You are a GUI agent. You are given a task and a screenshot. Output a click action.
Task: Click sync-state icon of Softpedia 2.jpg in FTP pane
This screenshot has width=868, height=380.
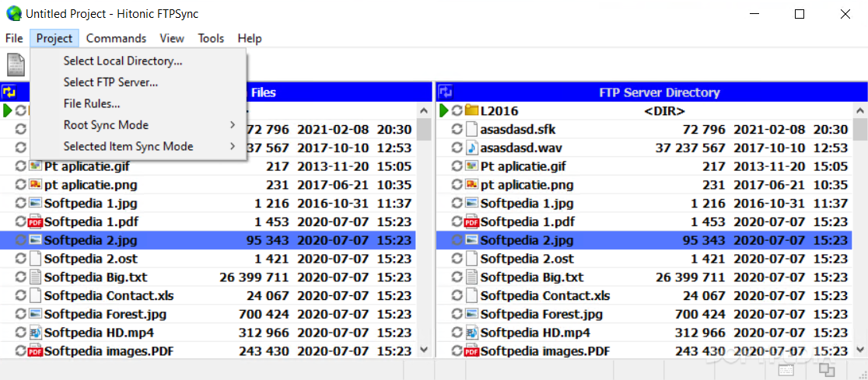457,240
